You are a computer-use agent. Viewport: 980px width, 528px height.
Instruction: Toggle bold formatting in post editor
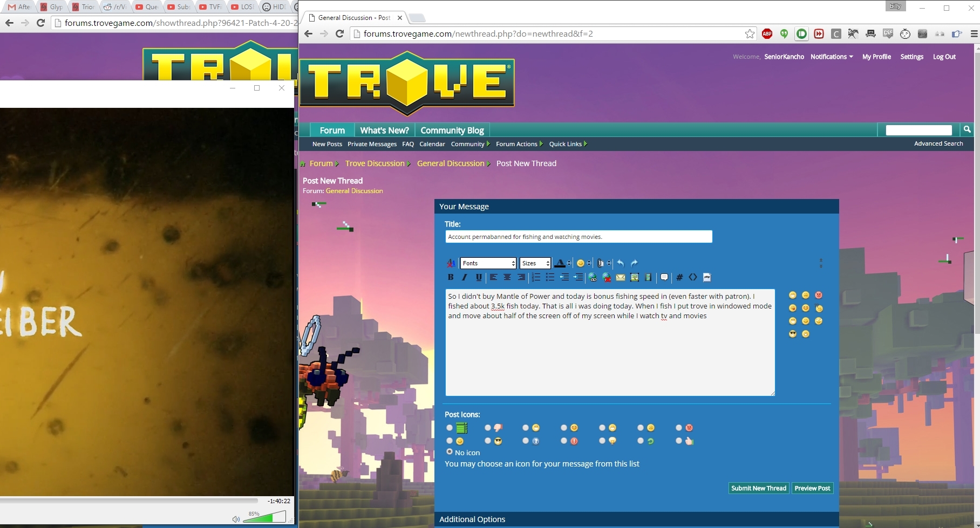(x=451, y=277)
